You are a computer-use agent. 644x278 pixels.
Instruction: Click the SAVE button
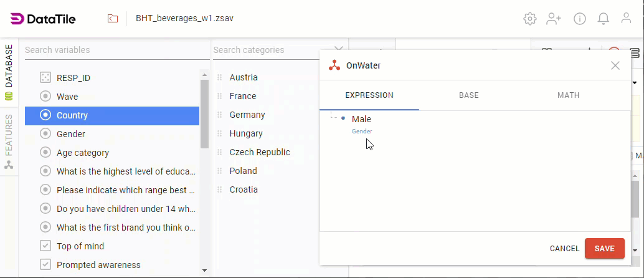[x=604, y=249]
